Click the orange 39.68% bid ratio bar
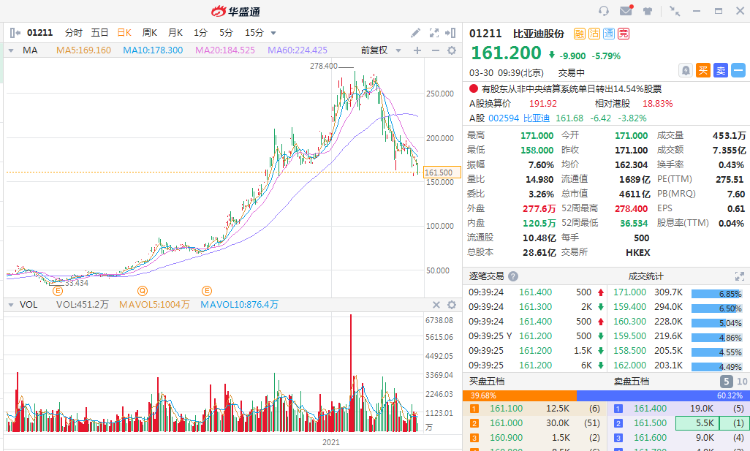The height and width of the screenshot is (451, 750). tap(519, 396)
